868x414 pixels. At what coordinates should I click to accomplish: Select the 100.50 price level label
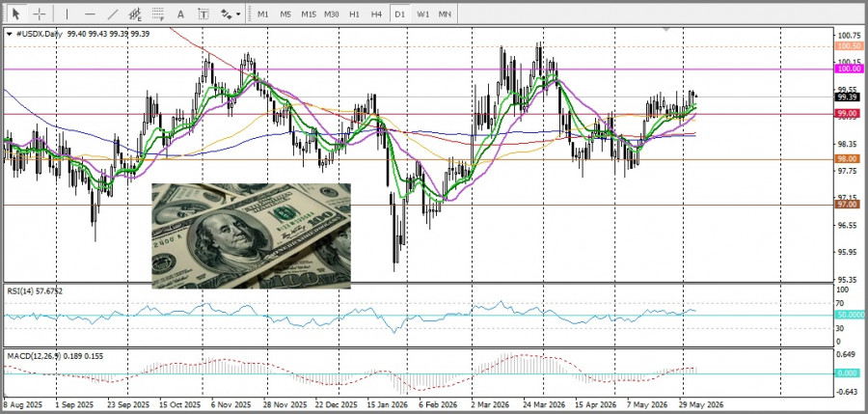coord(849,46)
